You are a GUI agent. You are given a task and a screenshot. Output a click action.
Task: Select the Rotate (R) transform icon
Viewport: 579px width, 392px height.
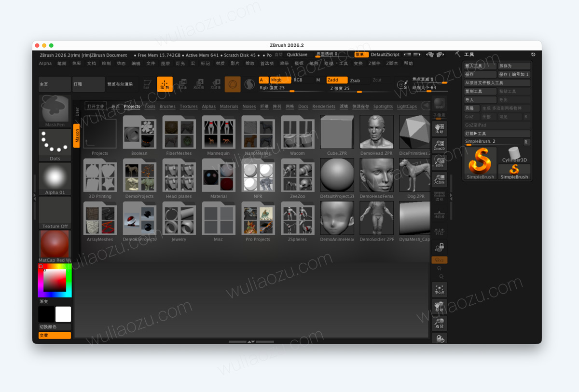216,84
